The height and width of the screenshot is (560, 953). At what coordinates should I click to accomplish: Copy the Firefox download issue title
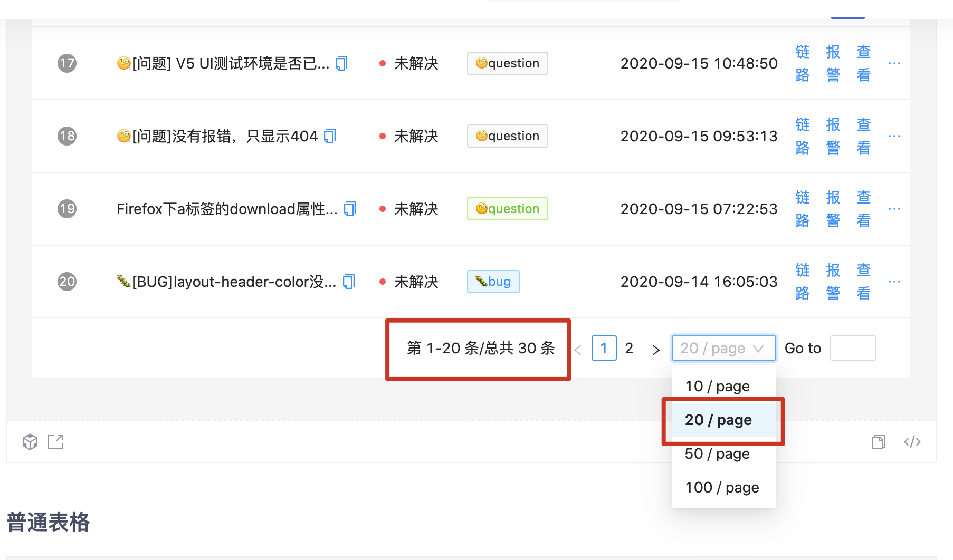click(349, 208)
